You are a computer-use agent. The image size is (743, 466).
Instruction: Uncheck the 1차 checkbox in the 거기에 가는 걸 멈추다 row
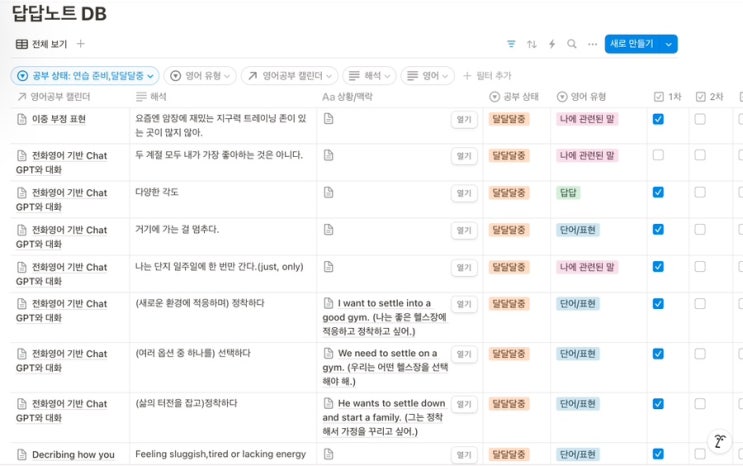pyautogui.click(x=658, y=229)
